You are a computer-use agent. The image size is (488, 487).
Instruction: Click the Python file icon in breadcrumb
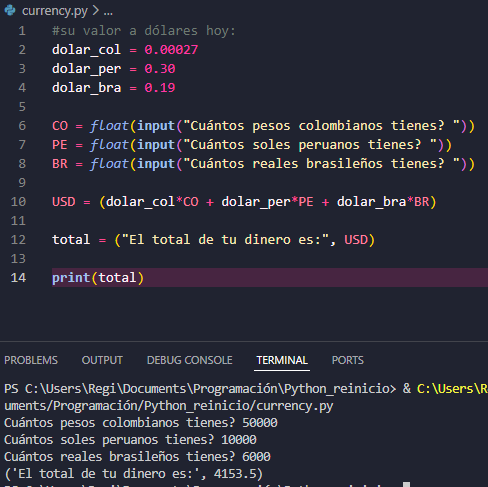point(10,10)
